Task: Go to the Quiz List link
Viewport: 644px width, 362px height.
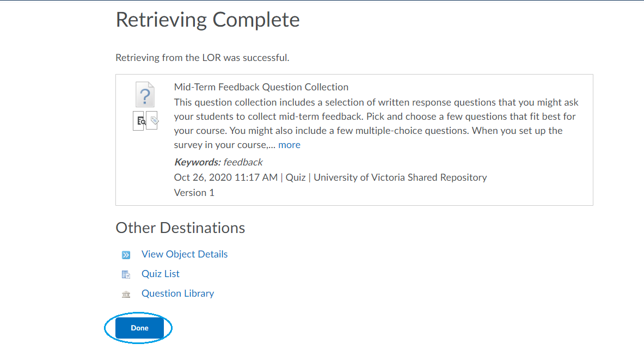Action: (x=161, y=274)
